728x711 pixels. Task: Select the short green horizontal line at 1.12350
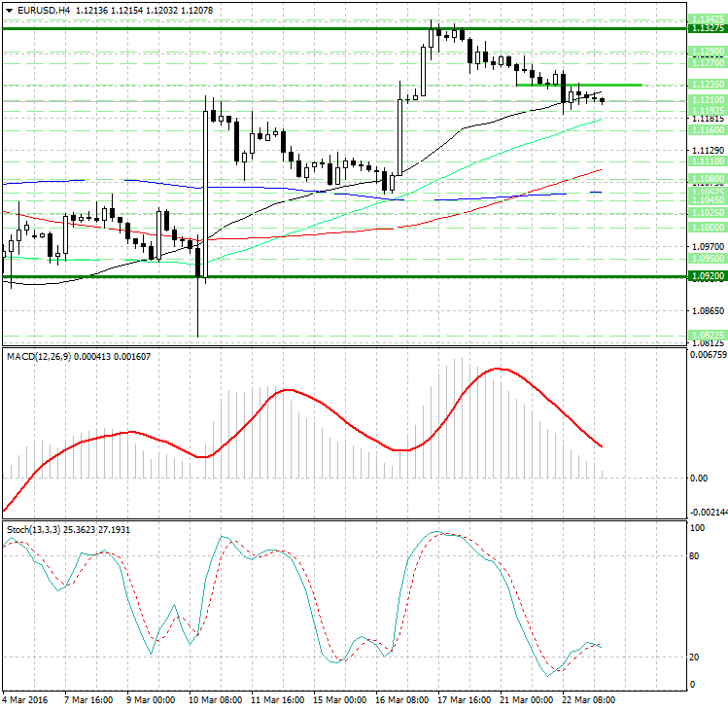pos(579,85)
